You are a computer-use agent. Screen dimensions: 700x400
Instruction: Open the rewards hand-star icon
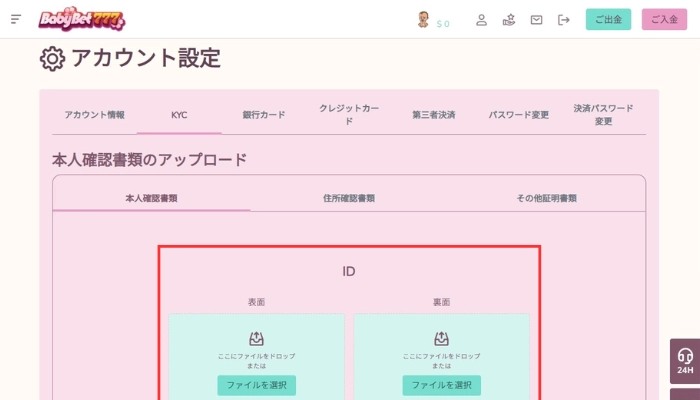click(509, 20)
